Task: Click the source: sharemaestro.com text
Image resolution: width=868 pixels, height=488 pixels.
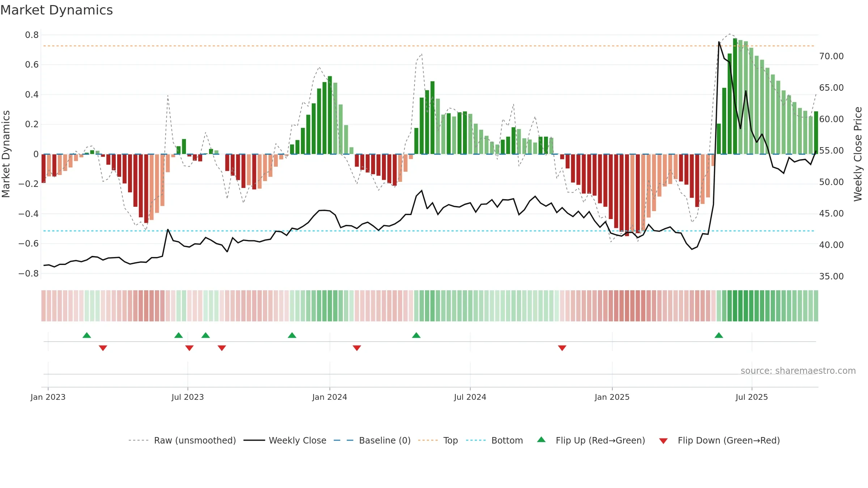Action: tap(798, 371)
